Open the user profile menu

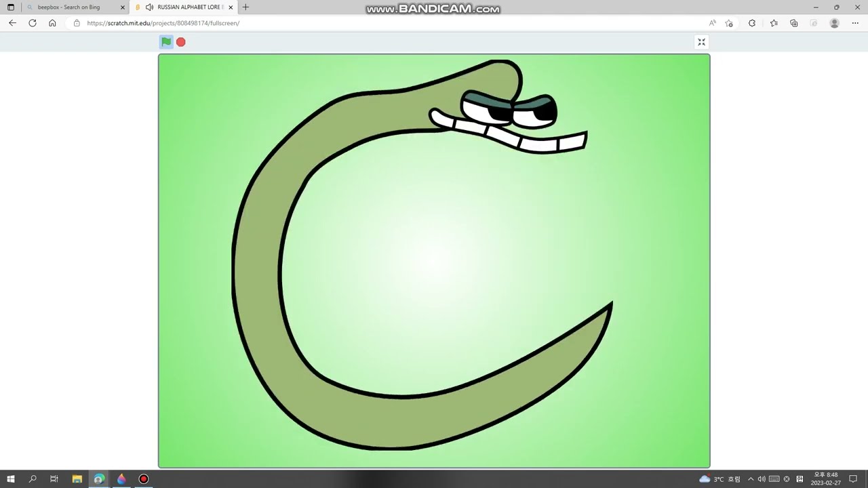point(835,23)
